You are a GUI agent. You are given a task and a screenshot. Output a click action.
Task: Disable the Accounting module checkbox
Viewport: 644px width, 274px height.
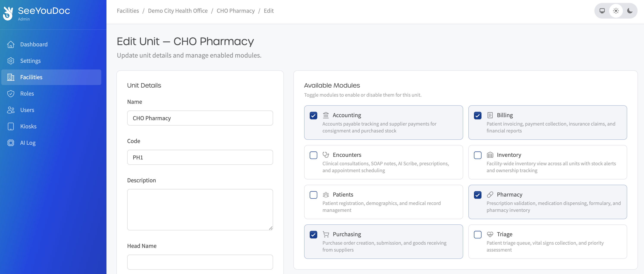pos(313,116)
